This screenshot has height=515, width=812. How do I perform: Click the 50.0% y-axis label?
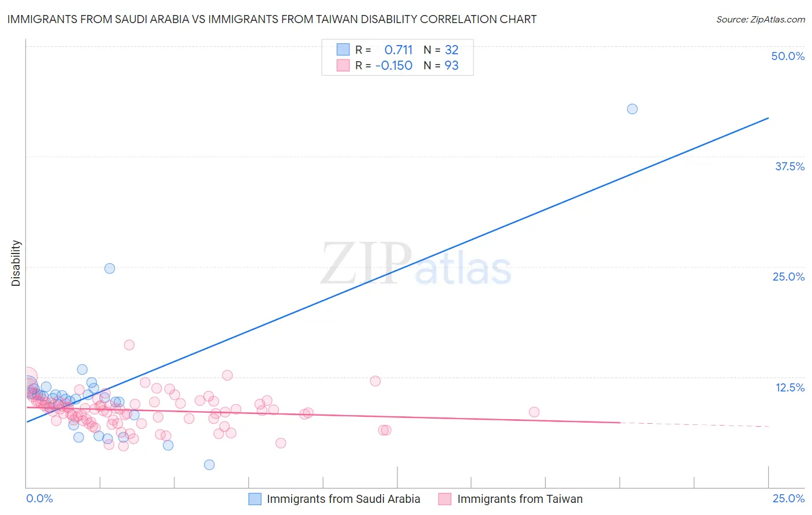[x=788, y=56]
